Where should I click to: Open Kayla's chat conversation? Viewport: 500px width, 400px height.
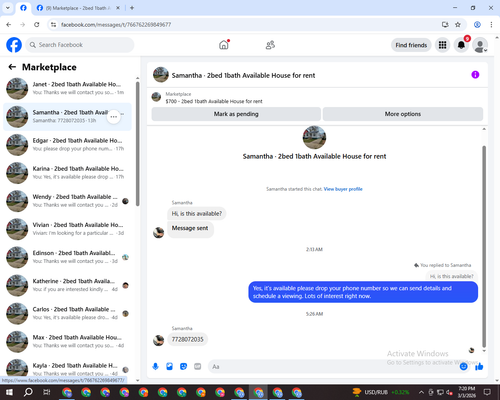coord(67,368)
